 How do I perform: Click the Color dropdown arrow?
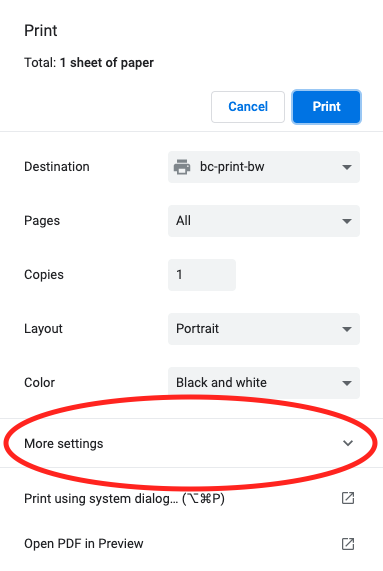(x=347, y=383)
